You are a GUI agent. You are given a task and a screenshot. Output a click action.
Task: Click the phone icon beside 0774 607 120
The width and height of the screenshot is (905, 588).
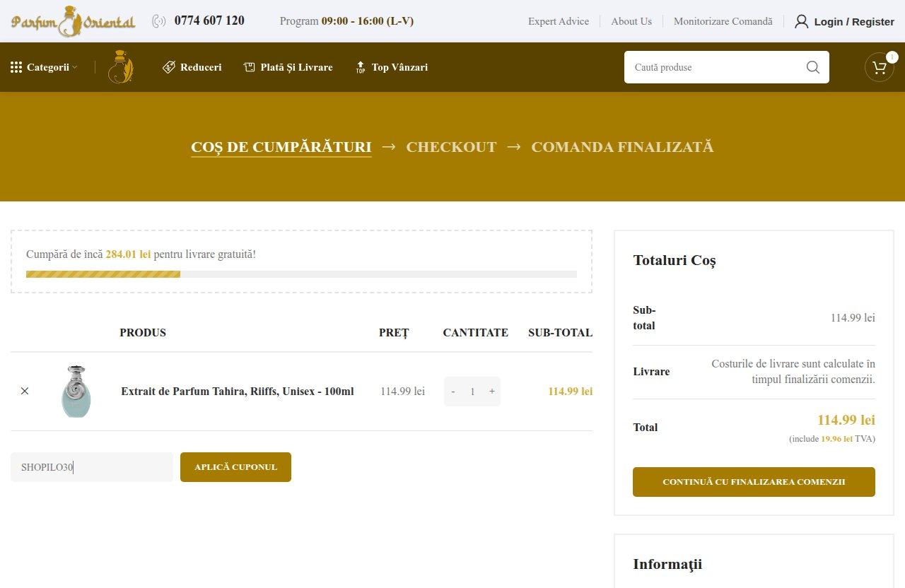tap(159, 21)
